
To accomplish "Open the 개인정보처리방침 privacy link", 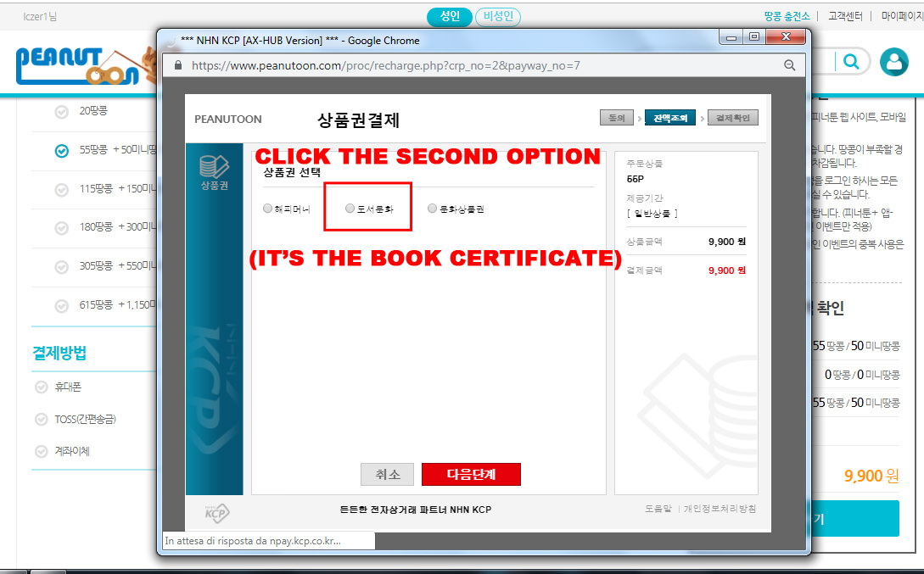I will point(720,508).
